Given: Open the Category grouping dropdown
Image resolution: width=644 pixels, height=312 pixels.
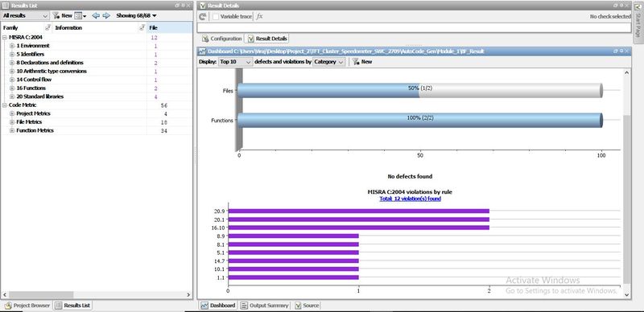Looking at the screenshot, I should [329, 62].
